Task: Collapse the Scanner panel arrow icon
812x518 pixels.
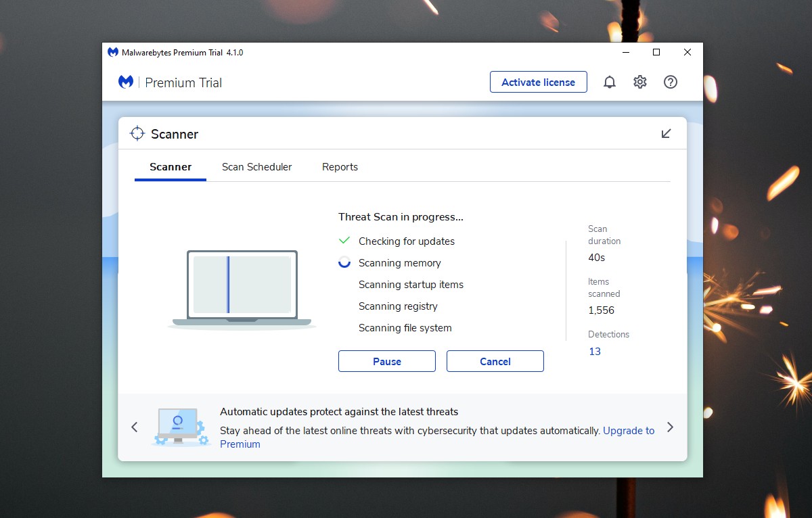Action: tap(667, 133)
